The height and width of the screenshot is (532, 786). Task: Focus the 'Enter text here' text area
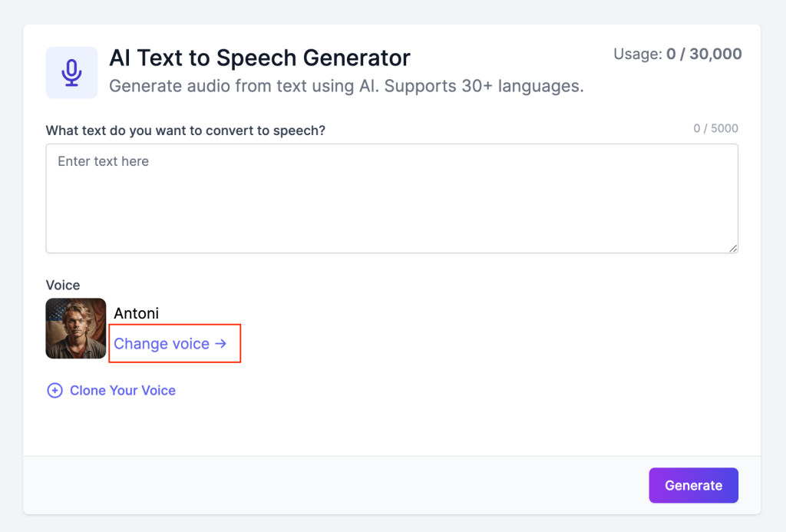[x=391, y=198]
